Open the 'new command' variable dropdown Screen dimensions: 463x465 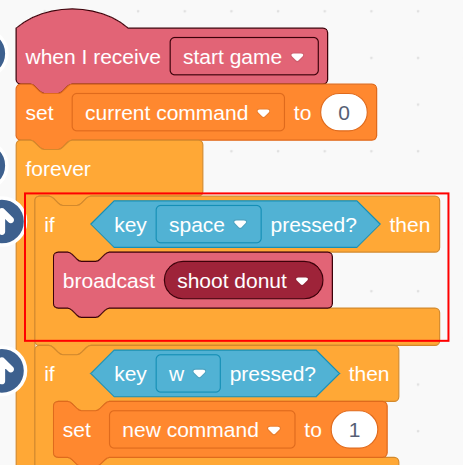[x=202, y=430]
